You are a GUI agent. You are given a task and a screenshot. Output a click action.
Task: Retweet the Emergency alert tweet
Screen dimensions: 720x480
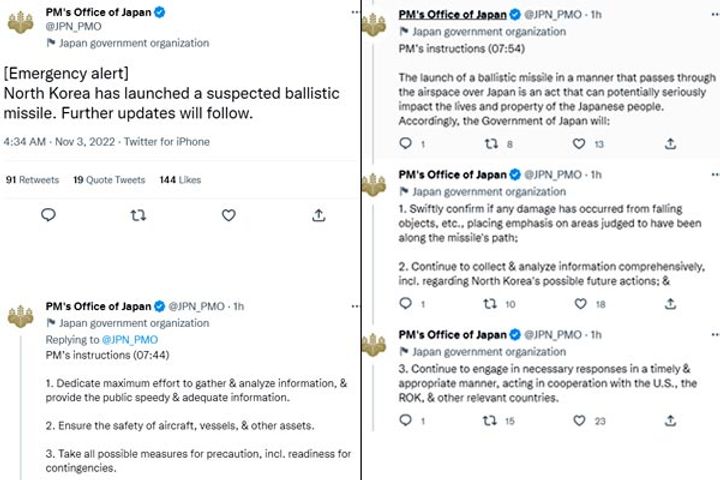pos(138,215)
